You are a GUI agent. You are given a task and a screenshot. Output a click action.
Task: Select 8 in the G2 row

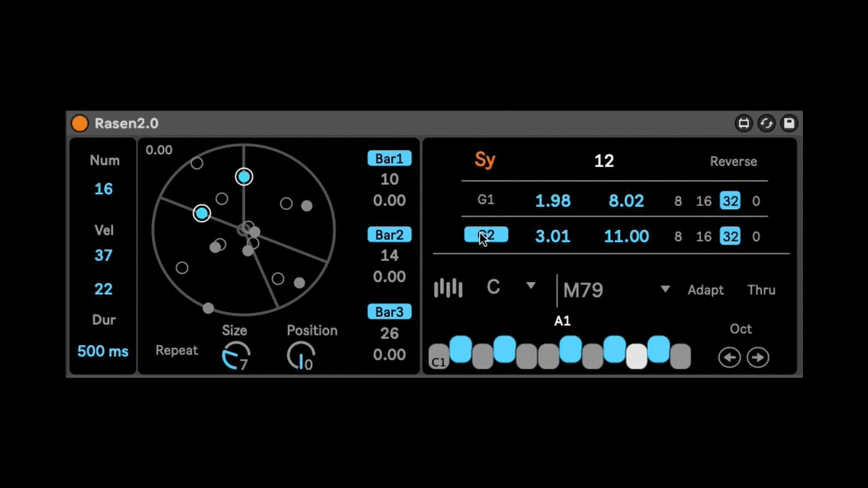pyautogui.click(x=678, y=236)
